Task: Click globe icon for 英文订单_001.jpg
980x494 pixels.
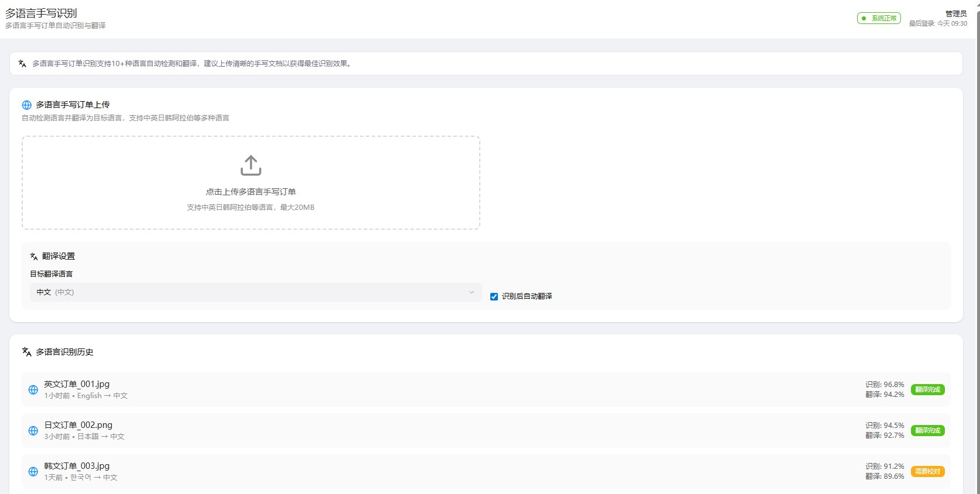Action: (x=33, y=390)
